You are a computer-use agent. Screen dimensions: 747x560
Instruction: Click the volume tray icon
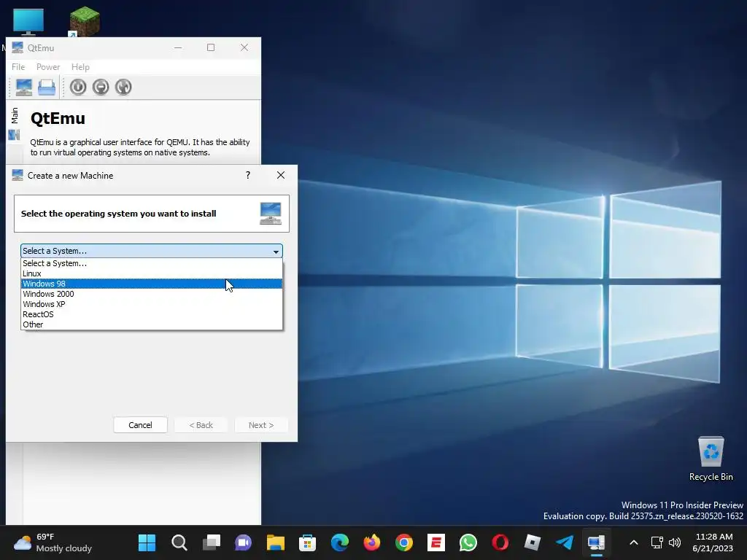[x=675, y=542]
